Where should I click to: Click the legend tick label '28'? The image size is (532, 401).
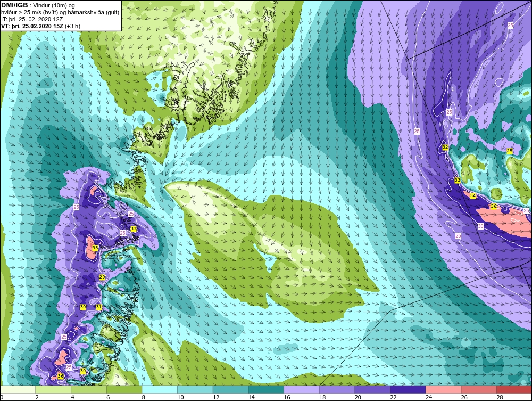pyautogui.click(x=500, y=397)
